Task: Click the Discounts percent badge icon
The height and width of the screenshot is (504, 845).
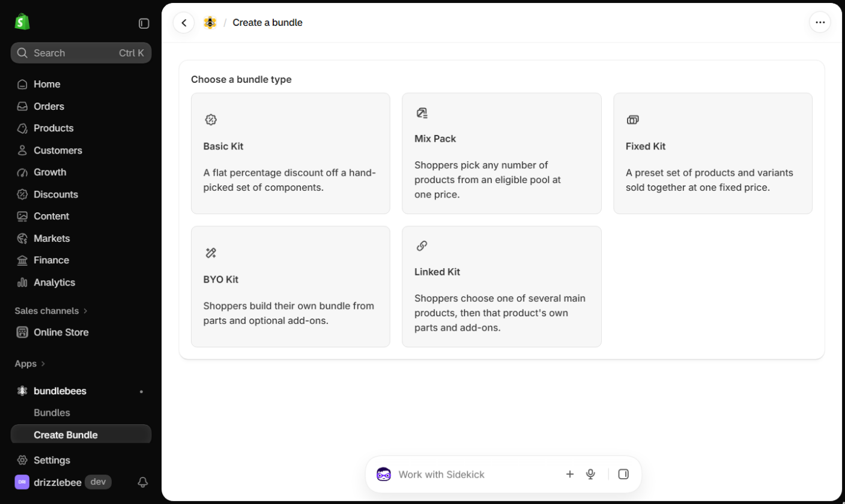Action: tap(22, 194)
